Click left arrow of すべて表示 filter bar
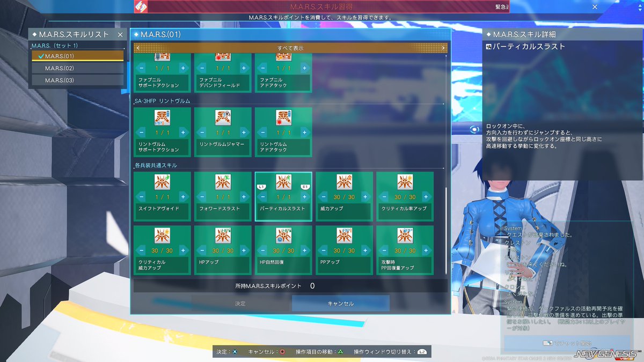 click(x=137, y=48)
